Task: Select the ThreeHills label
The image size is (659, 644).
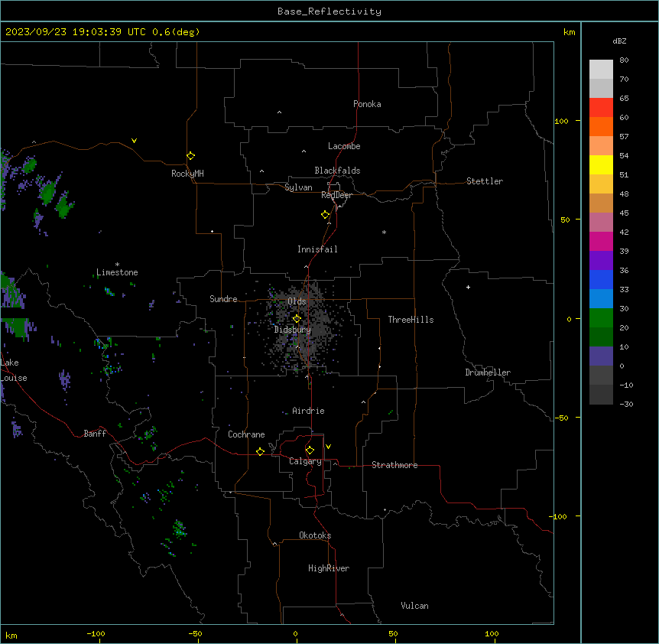Action: point(411,320)
